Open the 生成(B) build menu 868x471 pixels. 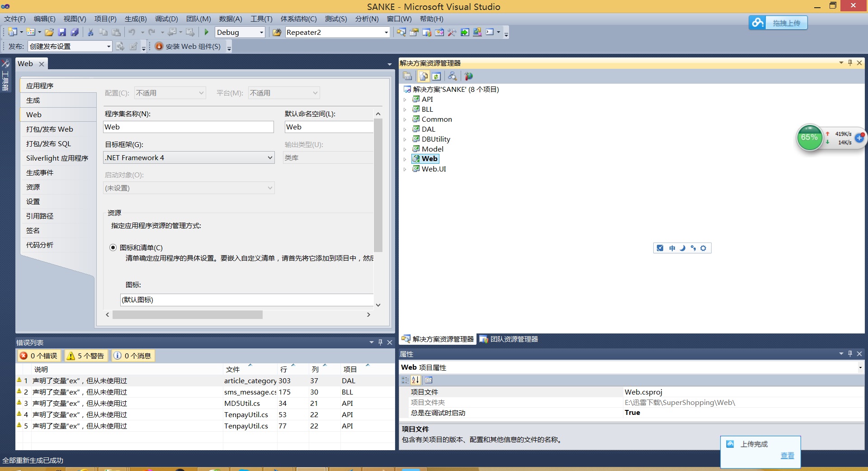click(136, 19)
